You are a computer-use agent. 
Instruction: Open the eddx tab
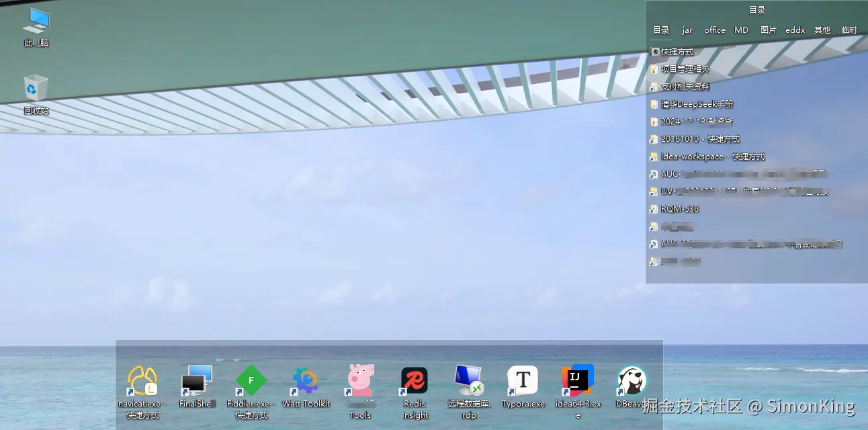795,30
